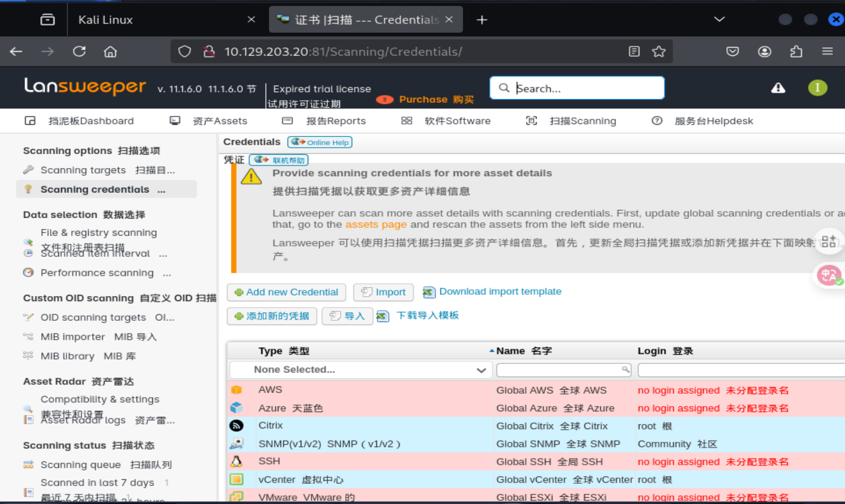Close the Kali Linux tab
This screenshot has width=845, height=504.
pos(251,20)
